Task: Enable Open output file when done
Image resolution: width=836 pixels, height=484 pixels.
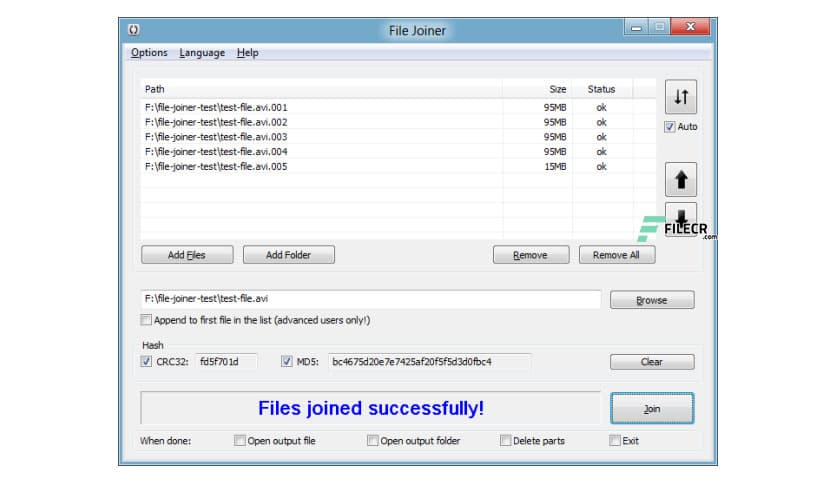Action: 239,440
